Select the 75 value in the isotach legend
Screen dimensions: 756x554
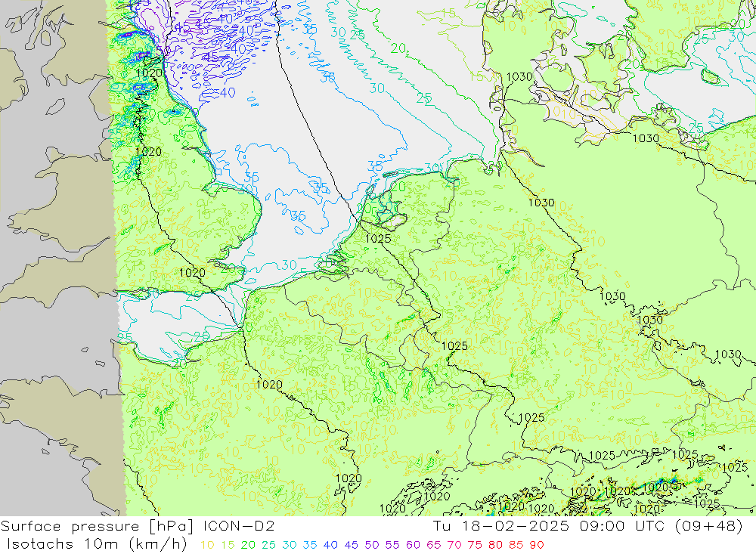click(475, 545)
